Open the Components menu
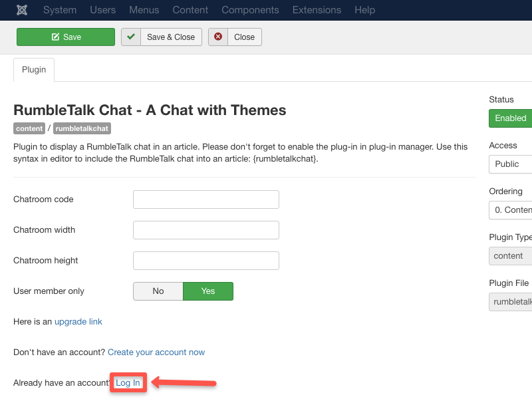 [x=250, y=10]
